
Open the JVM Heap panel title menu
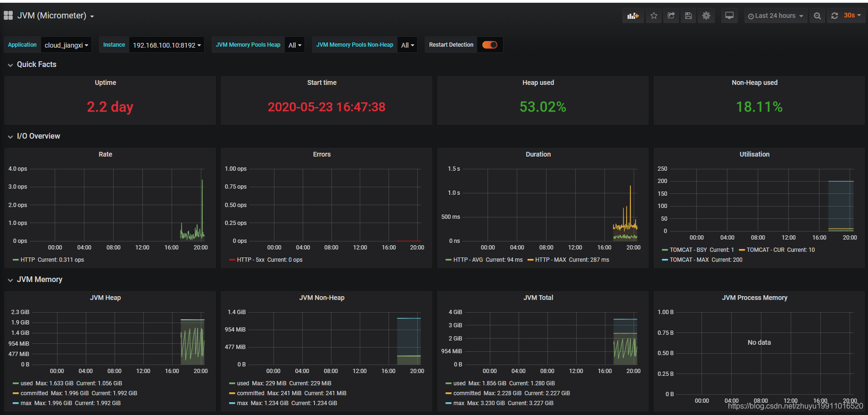[x=106, y=298]
